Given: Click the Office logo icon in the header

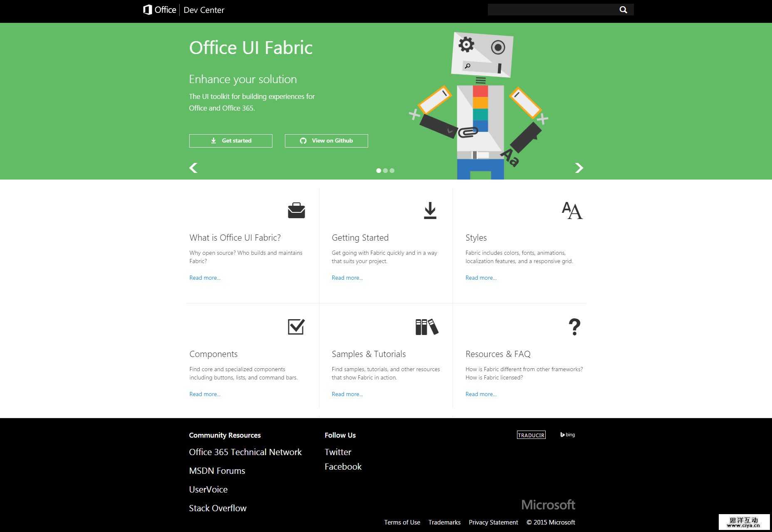Looking at the screenshot, I should [x=148, y=10].
